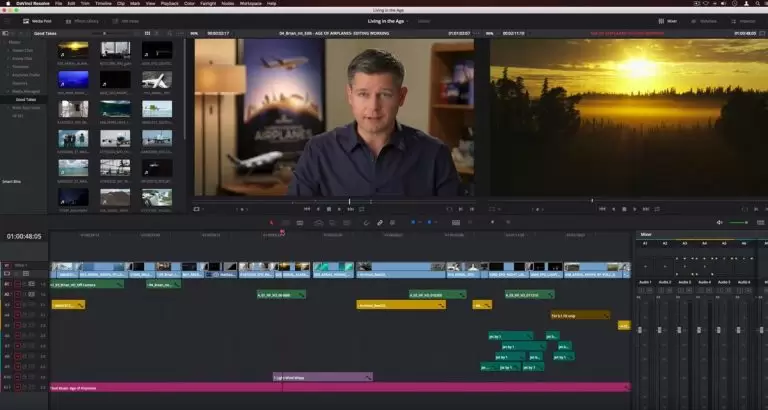Image resolution: width=768 pixels, height=410 pixels.
Task: Toggle the linked selection chain icon
Action: (x=380, y=222)
